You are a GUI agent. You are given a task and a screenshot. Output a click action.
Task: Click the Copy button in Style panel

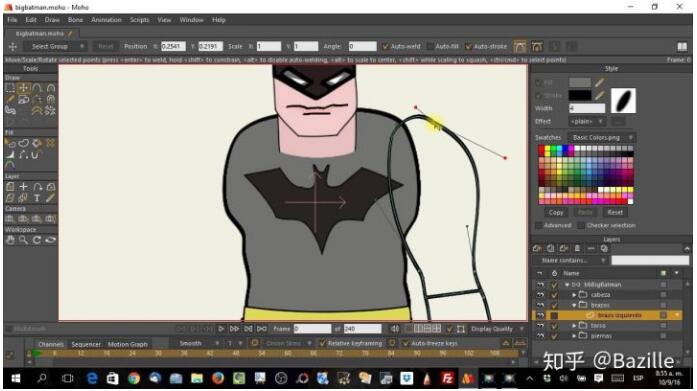[x=556, y=212]
